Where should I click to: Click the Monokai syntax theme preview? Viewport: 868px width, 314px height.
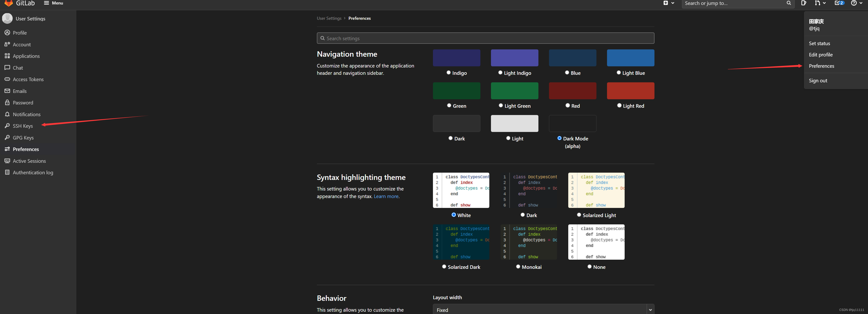pyautogui.click(x=528, y=242)
